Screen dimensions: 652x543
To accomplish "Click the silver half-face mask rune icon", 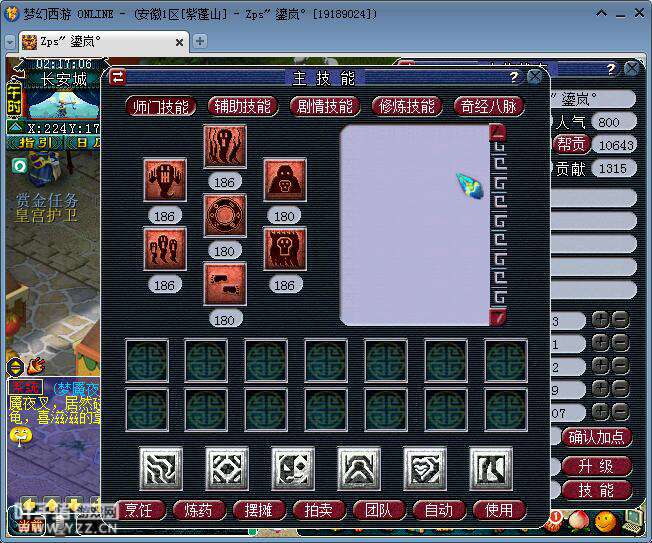I will point(292,469).
